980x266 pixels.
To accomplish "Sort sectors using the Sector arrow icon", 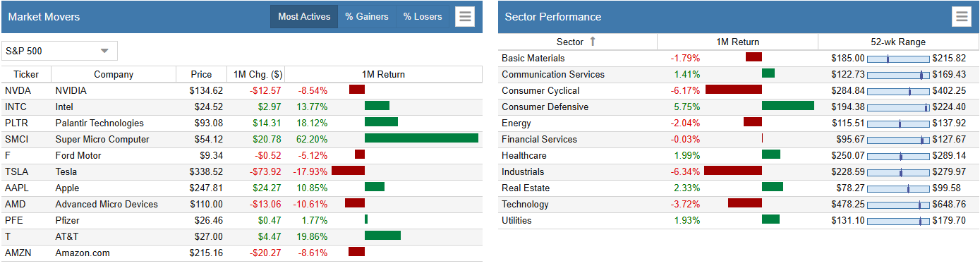I will click(593, 42).
